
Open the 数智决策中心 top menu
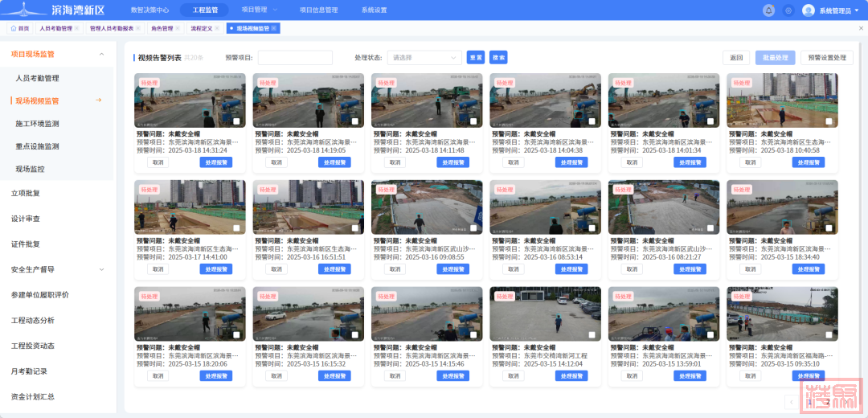(x=149, y=10)
